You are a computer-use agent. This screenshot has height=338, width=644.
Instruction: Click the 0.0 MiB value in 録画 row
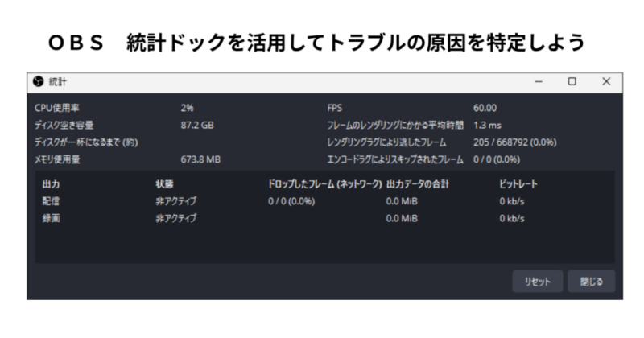click(x=402, y=218)
